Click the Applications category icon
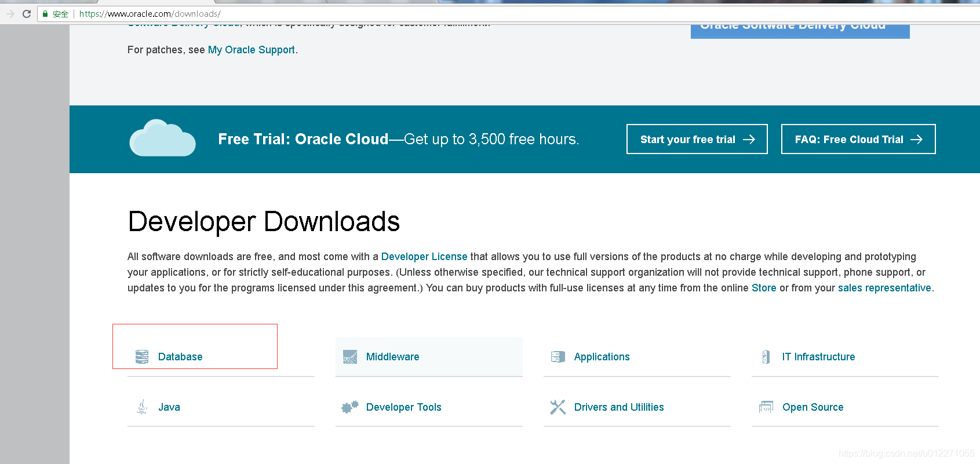 [x=558, y=357]
